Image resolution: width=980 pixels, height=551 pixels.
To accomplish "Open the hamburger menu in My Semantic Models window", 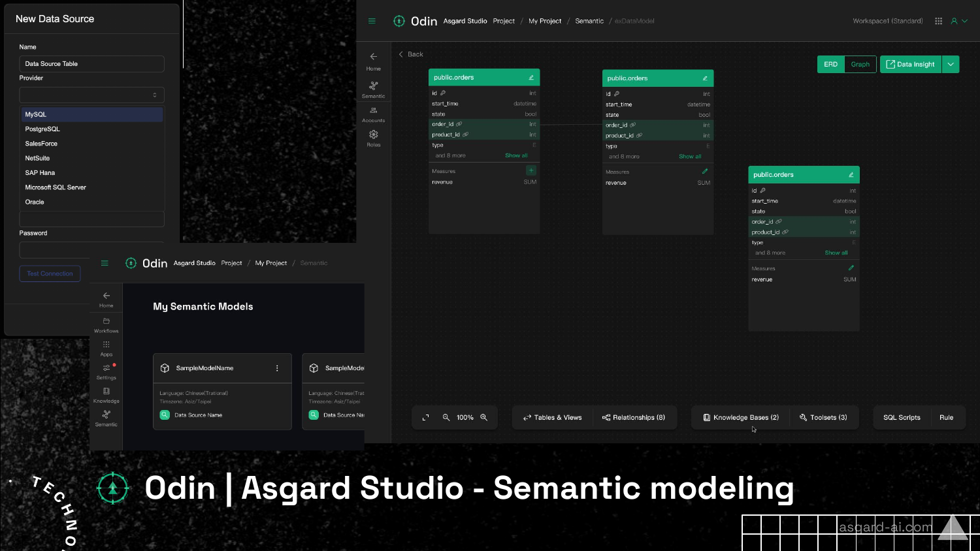I will pyautogui.click(x=105, y=263).
